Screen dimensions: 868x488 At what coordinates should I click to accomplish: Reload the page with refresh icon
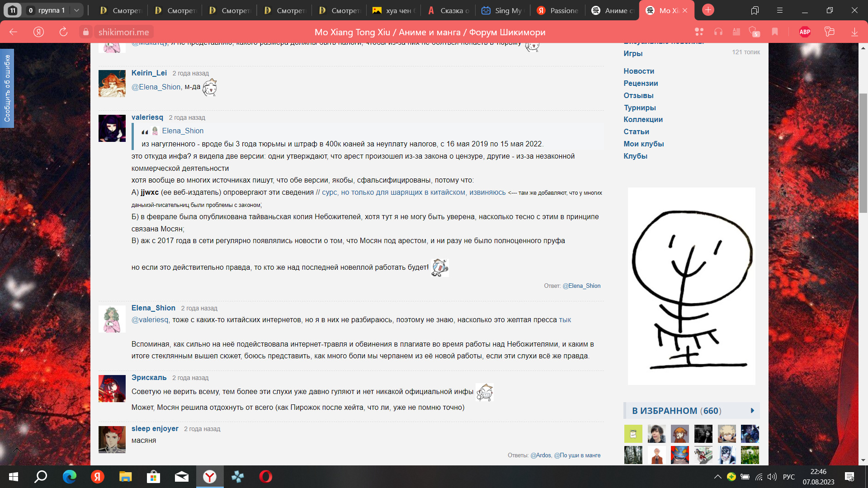[x=63, y=32]
